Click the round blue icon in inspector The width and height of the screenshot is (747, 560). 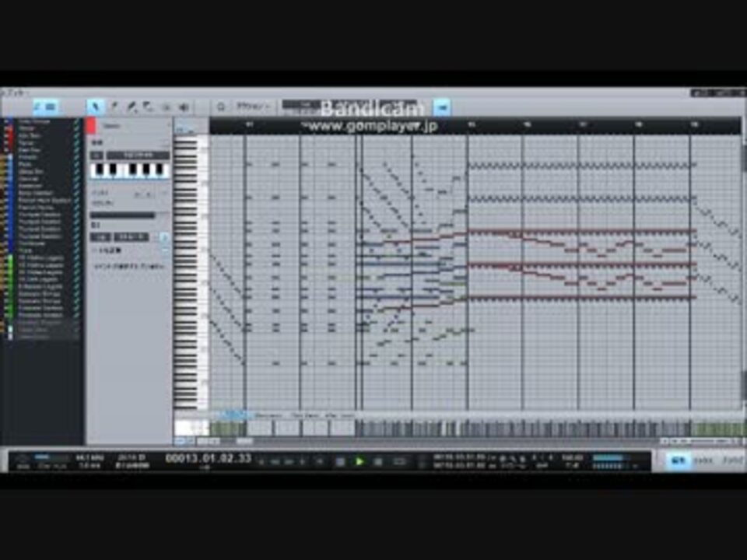point(164,237)
